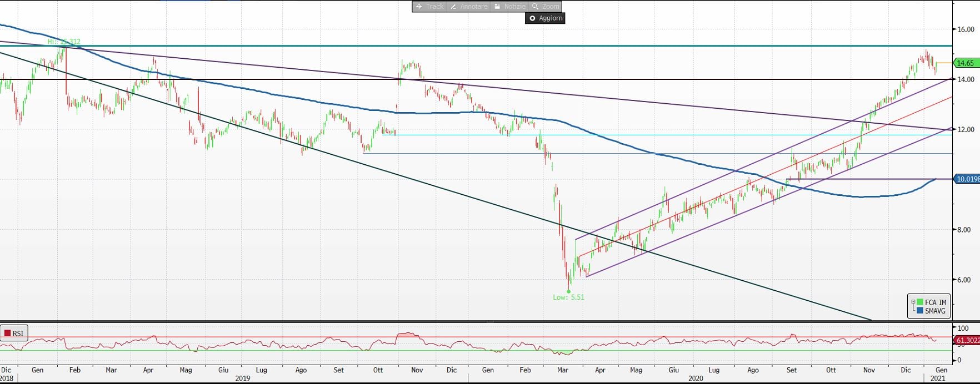Click the blue SMAVG legend swatch

pos(920,311)
